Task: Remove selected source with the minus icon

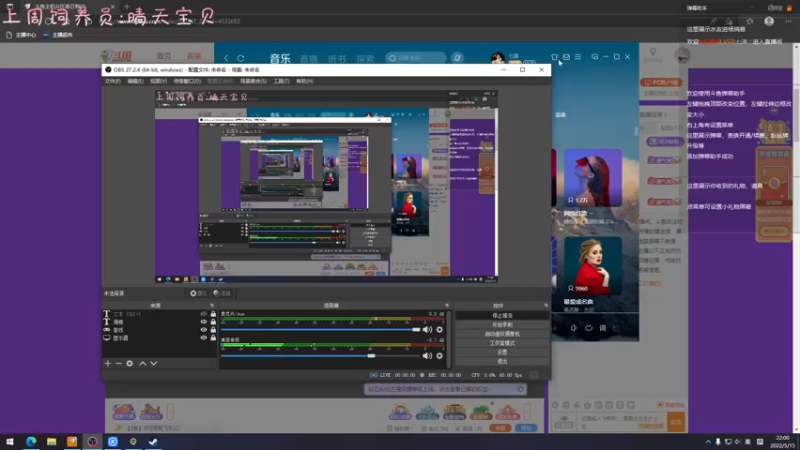Action: tap(118, 363)
